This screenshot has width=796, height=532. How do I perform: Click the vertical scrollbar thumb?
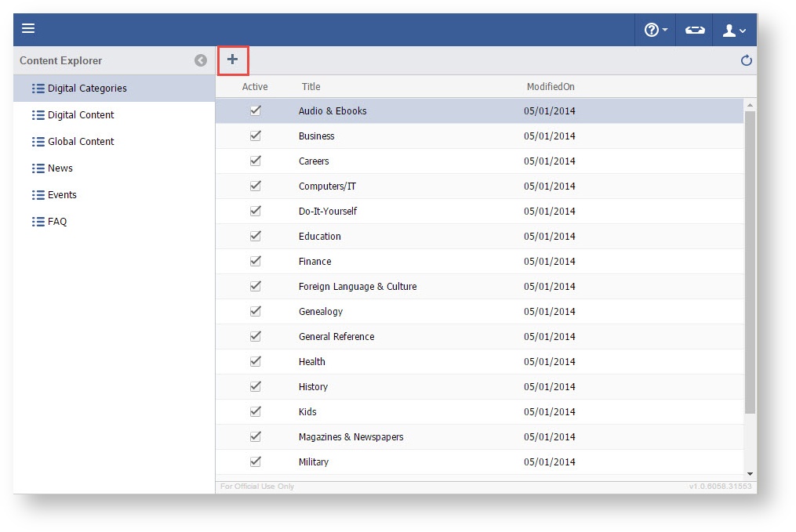pos(750,259)
